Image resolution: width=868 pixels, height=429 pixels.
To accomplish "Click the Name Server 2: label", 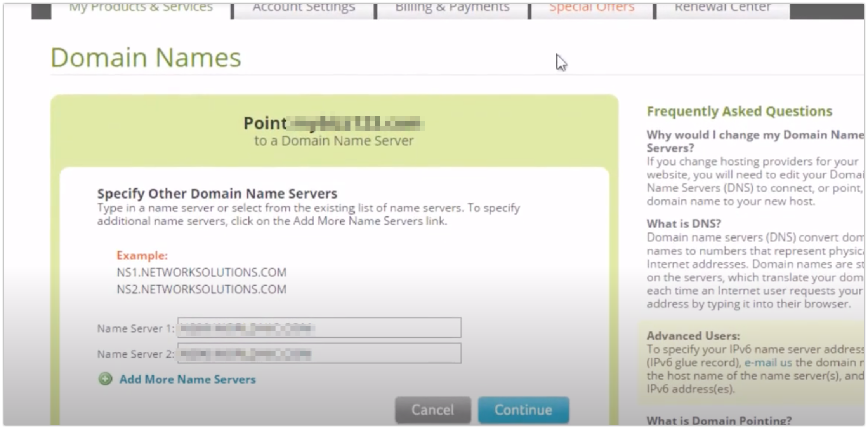I will [136, 354].
